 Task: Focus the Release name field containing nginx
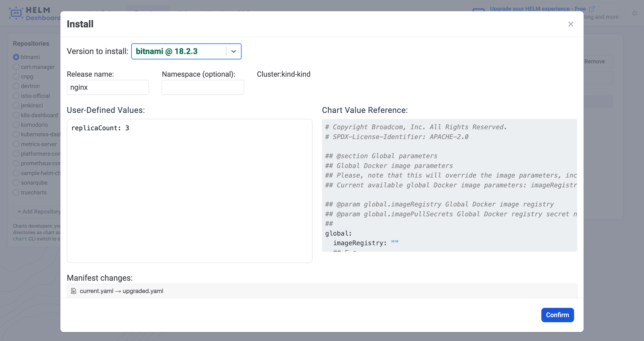coord(108,87)
